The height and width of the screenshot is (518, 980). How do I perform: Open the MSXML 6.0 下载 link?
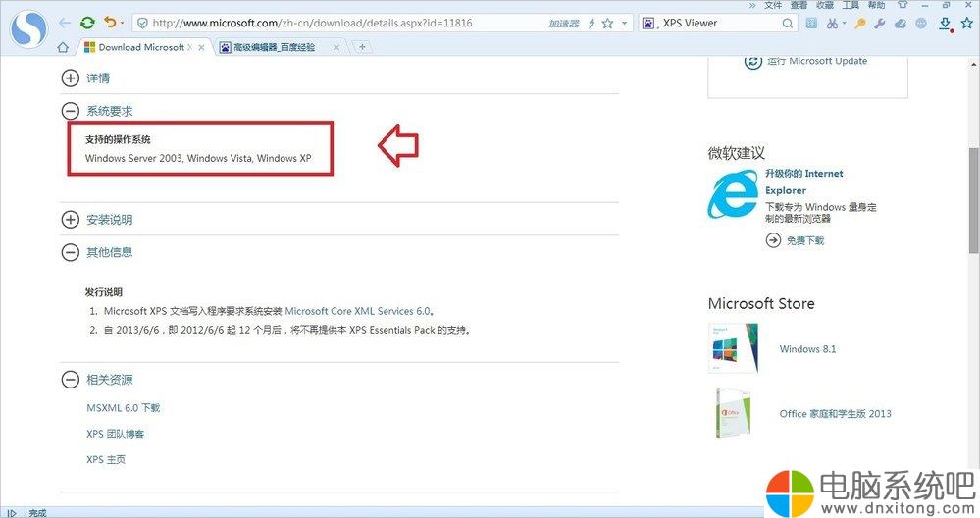(x=124, y=408)
